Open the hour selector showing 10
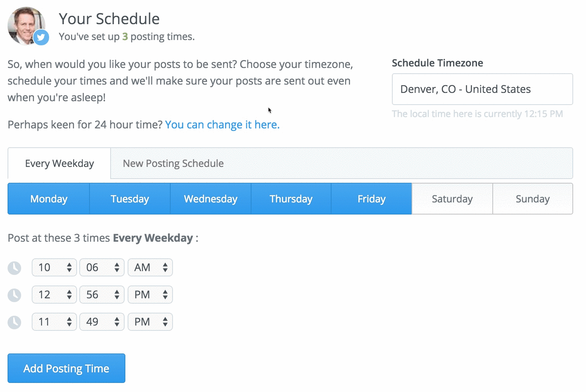Viewport: 586px width, 392px height. coord(54,267)
